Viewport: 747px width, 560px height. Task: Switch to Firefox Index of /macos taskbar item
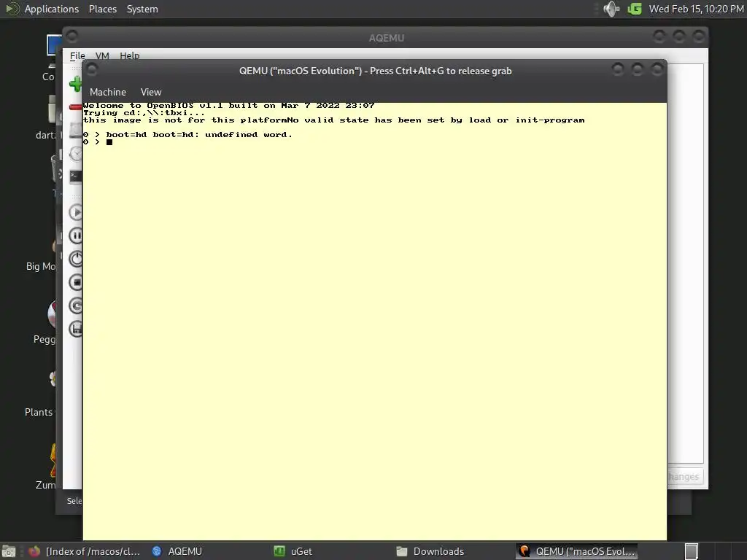[85, 551]
